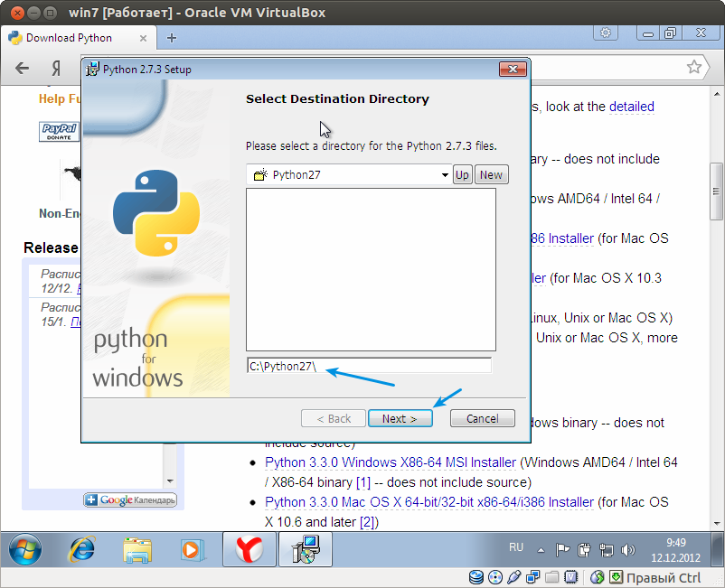Screen dimensions: 725x588
Task: Switch to Yandex browser in taskbar
Action: [250, 549]
